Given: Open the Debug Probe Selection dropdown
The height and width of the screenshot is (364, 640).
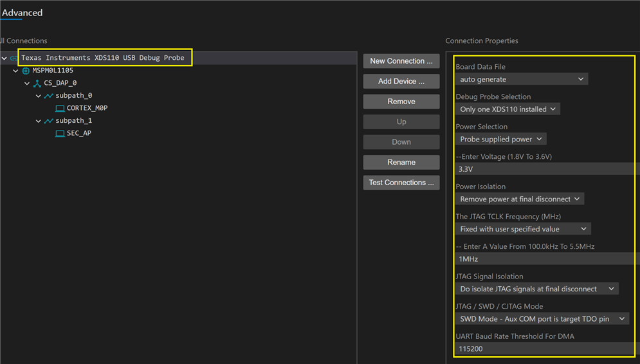Looking at the screenshot, I should pos(507,109).
